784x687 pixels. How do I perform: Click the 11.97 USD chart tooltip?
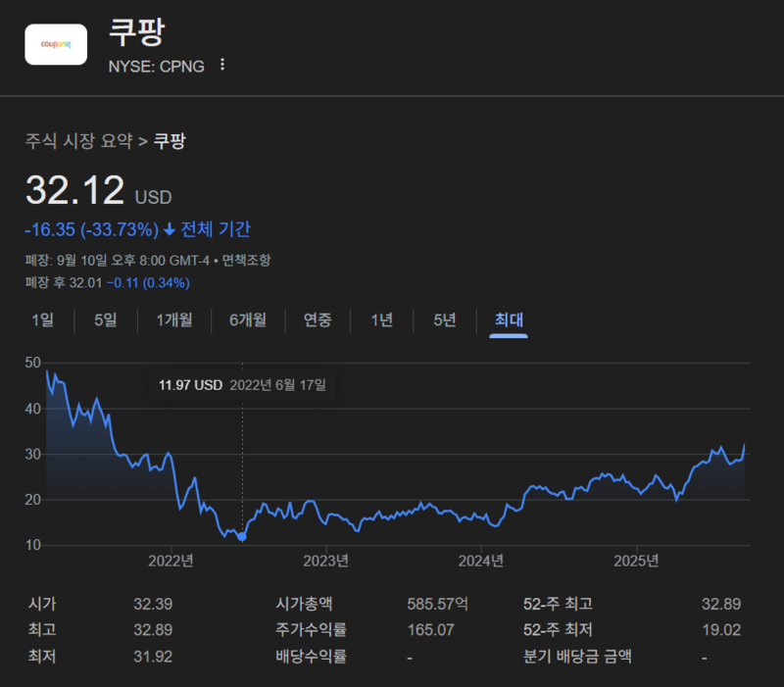[242, 385]
